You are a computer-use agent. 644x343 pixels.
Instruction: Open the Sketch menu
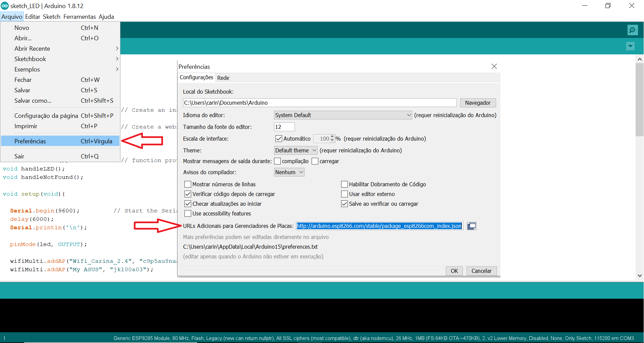(x=52, y=17)
